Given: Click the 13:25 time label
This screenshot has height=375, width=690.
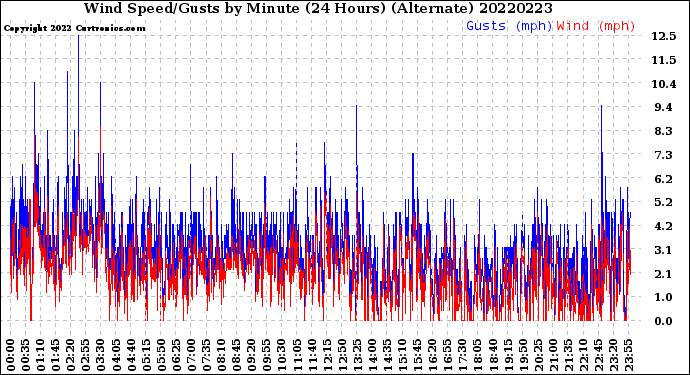Looking at the screenshot, I should coord(357,355).
